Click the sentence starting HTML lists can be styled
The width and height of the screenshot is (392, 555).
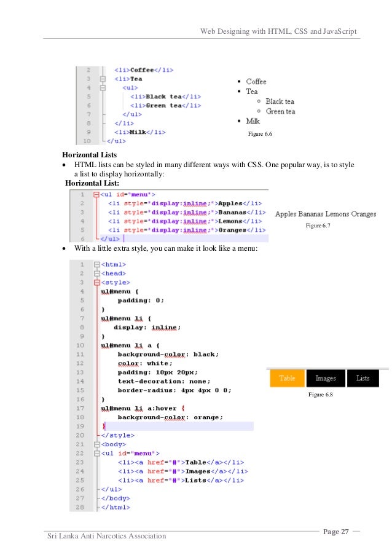tap(214, 169)
